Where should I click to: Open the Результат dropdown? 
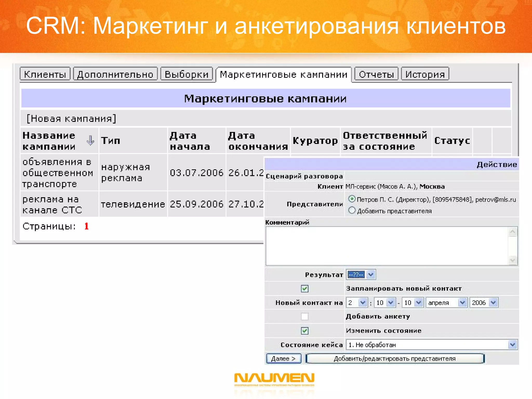(x=361, y=275)
